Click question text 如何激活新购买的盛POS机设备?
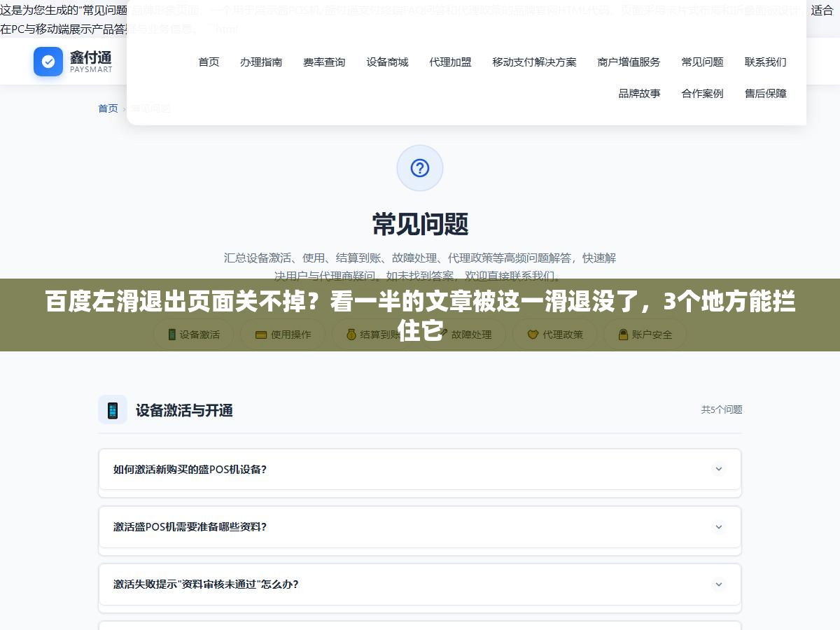Image resolution: width=840 pixels, height=630 pixels. pos(190,469)
